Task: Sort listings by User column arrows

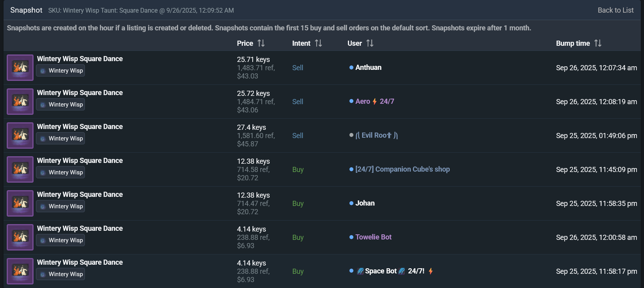Action: 370,43
